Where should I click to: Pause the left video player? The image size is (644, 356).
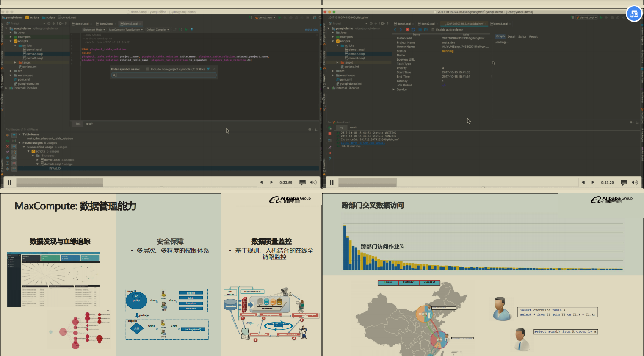click(9, 183)
